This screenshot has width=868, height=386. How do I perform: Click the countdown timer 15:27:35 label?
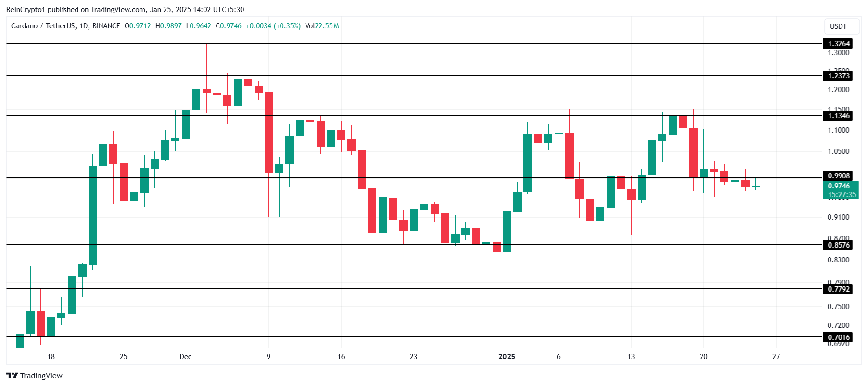pyautogui.click(x=842, y=195)
